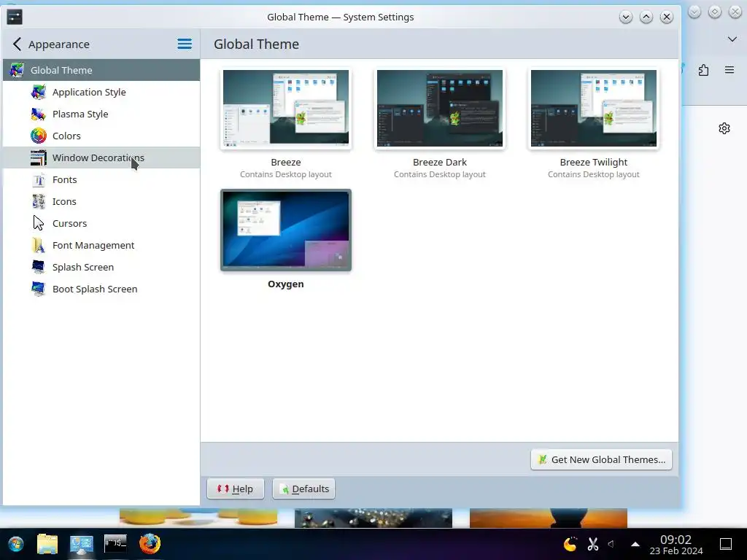Open Plasma Style settings
Screen dimensions: 747x560
[80, 114]
